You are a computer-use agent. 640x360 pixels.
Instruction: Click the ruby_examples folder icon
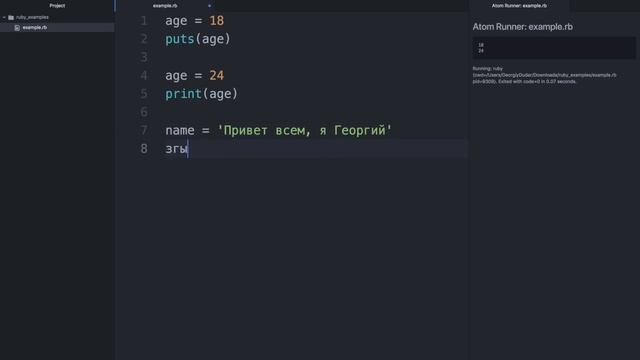11,17
